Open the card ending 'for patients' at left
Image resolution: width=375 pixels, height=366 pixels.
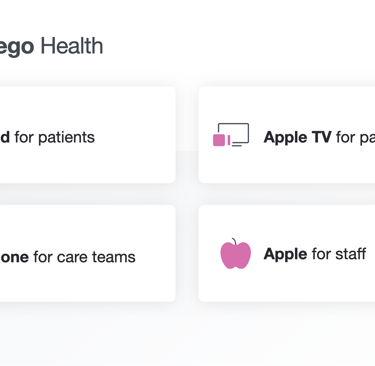(x=88, y=135)
